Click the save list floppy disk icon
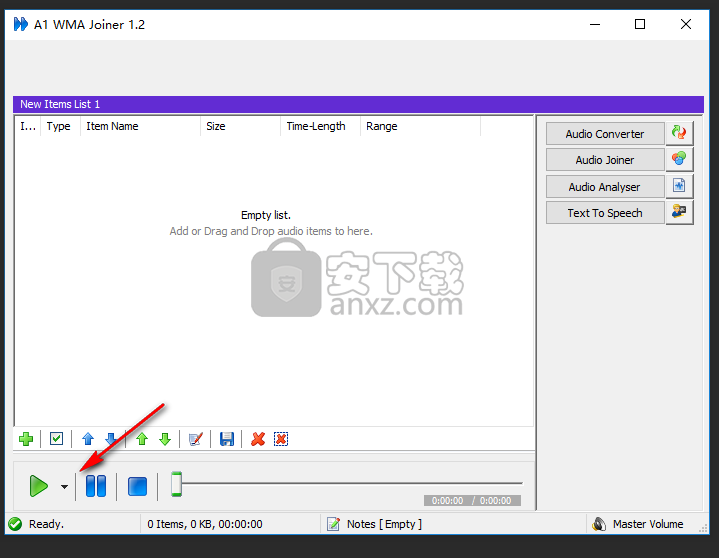This screenshot has width=719, height=558. (x=227, y=439)
